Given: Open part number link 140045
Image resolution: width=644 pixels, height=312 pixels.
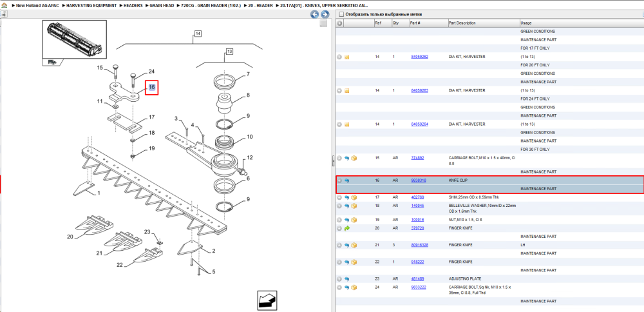Looking at the screenshot, I should tap(417, 206).
